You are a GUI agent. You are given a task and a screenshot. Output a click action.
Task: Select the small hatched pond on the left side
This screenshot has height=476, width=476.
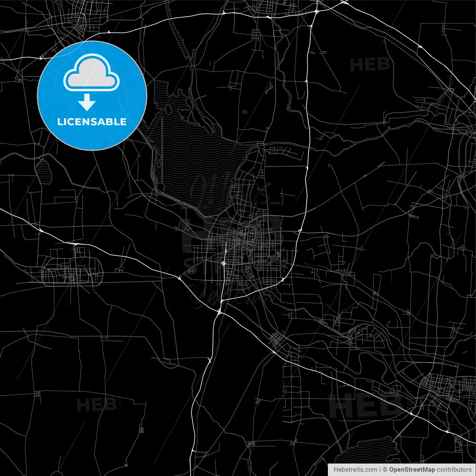[43, 171]
